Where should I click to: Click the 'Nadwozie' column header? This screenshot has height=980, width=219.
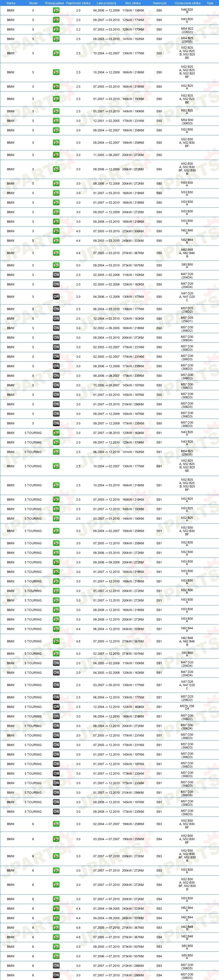160,3
